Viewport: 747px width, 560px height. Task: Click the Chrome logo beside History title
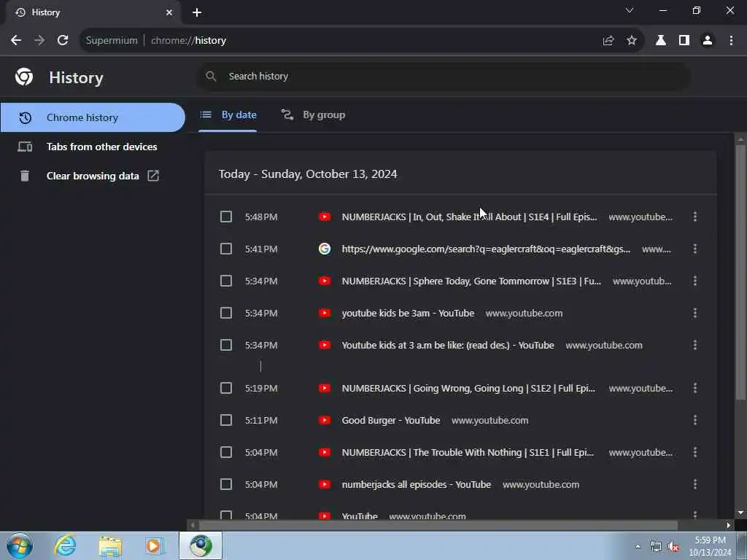click(24, 77)
